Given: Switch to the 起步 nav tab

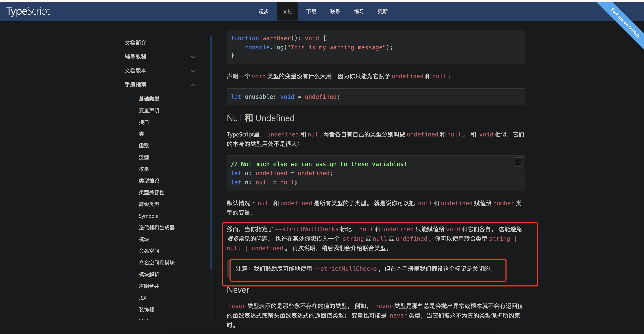Looking at the screenshot, I should tap(264, 11).
